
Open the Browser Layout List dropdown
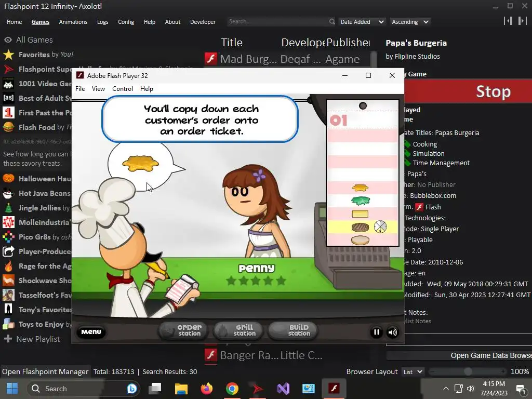[x=413, y=372]
